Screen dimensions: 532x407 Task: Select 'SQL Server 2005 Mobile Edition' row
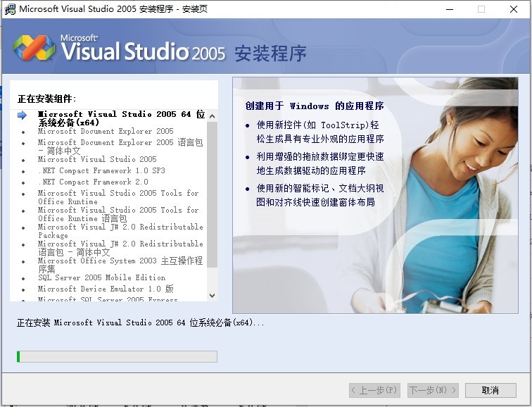[x=102, y=277]
